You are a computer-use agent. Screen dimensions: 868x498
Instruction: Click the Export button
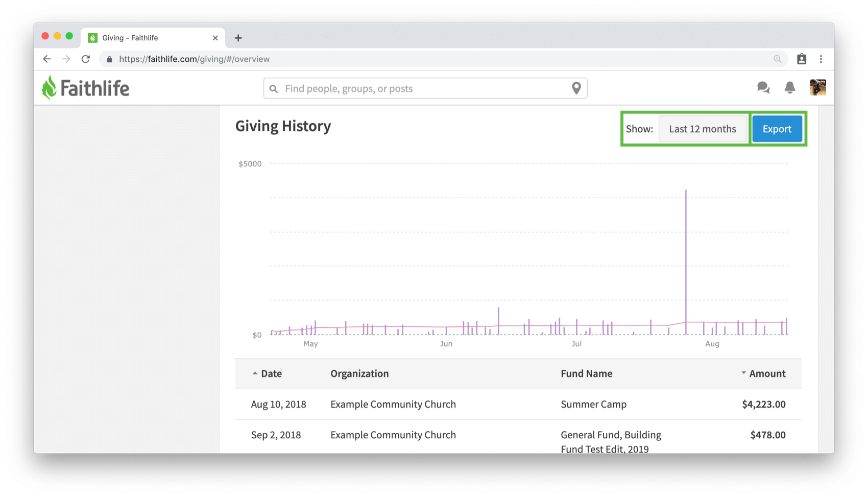[x=777, y=129]
